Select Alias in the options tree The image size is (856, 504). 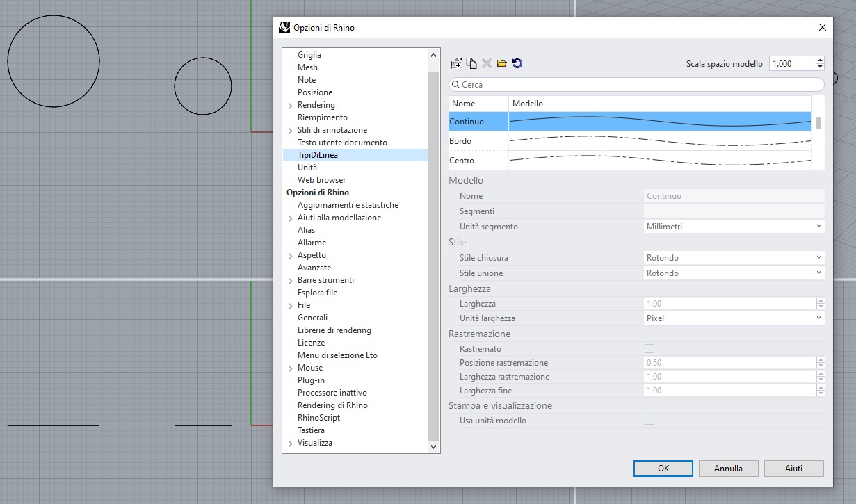[x=306, y=230]
